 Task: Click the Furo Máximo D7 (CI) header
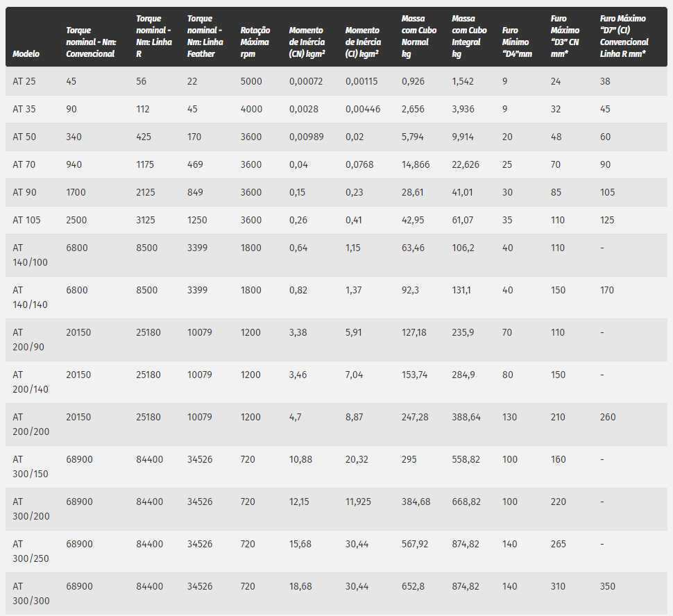tap(624, 36)
